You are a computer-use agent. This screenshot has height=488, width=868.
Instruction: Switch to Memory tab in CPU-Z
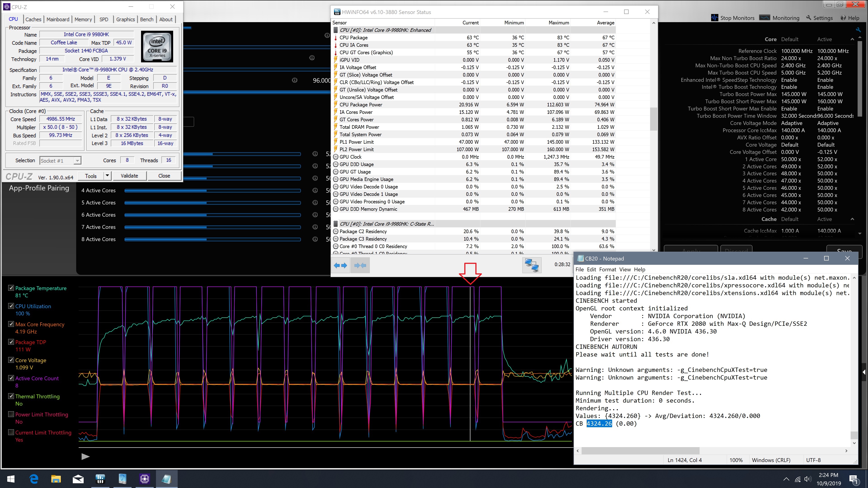click(x=83, y=19)
